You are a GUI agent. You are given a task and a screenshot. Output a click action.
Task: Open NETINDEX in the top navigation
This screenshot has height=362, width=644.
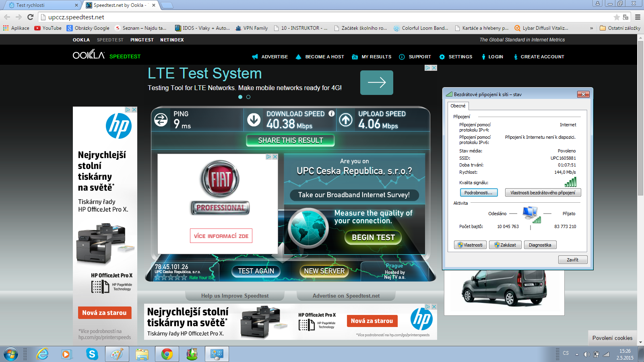(172, 40)
